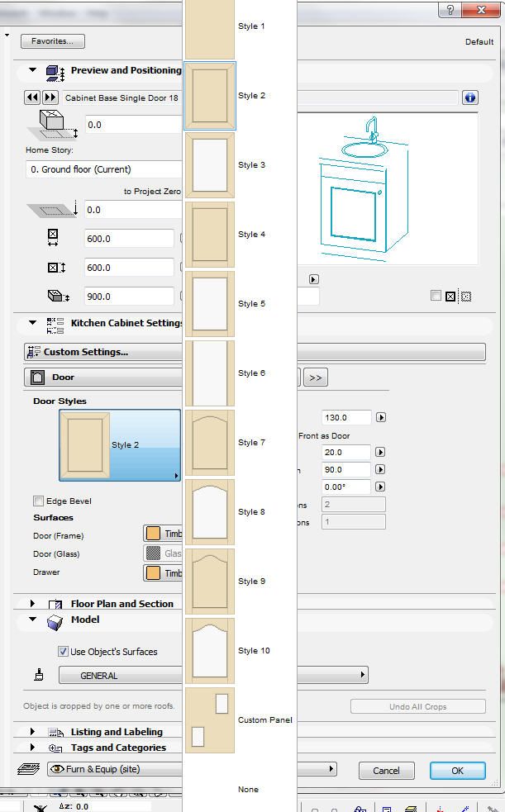Edit elevation to Project Zero field
The image size is (505, 812).
tap(134, 210)
